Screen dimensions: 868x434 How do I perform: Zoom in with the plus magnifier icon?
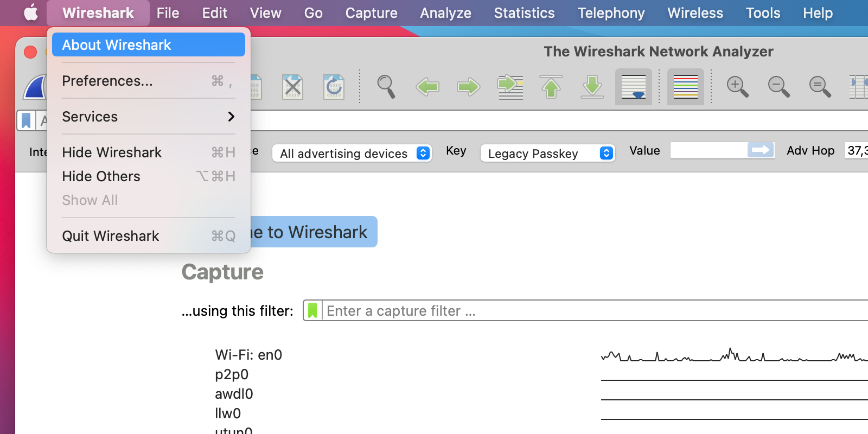(x=737, y=87)
